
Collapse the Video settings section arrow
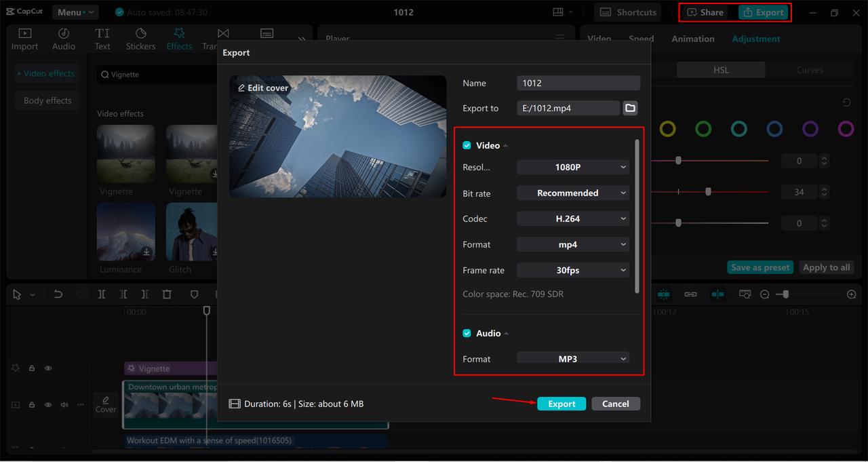pos(506,146)
